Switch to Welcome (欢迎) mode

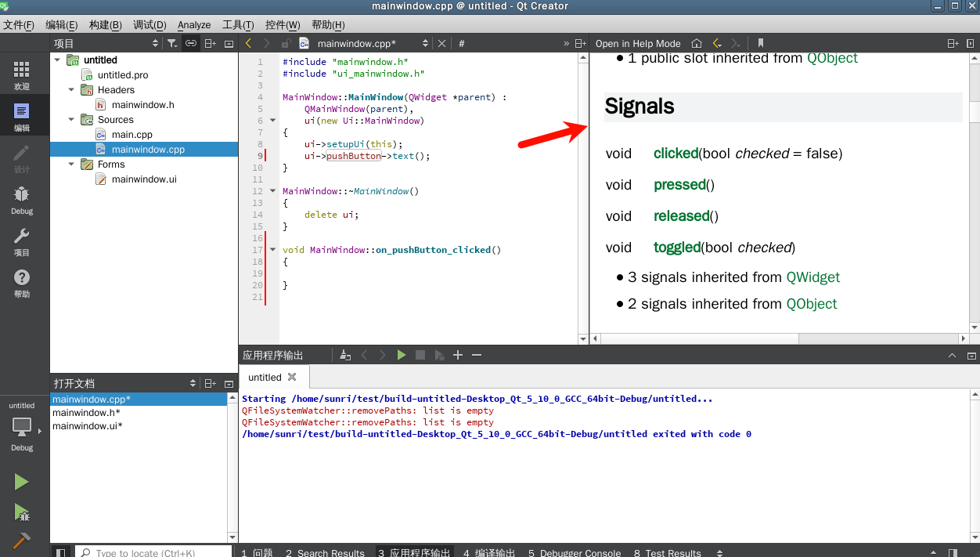(22, 75)
